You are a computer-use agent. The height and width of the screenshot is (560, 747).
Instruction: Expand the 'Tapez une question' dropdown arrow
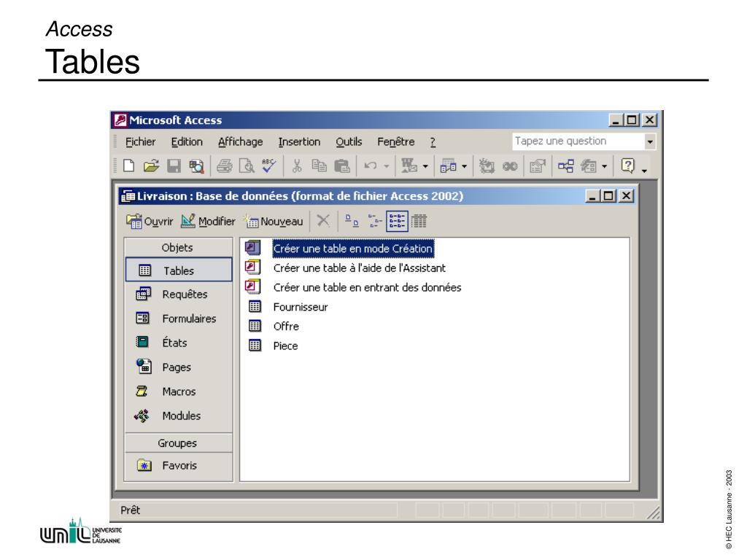650,141
